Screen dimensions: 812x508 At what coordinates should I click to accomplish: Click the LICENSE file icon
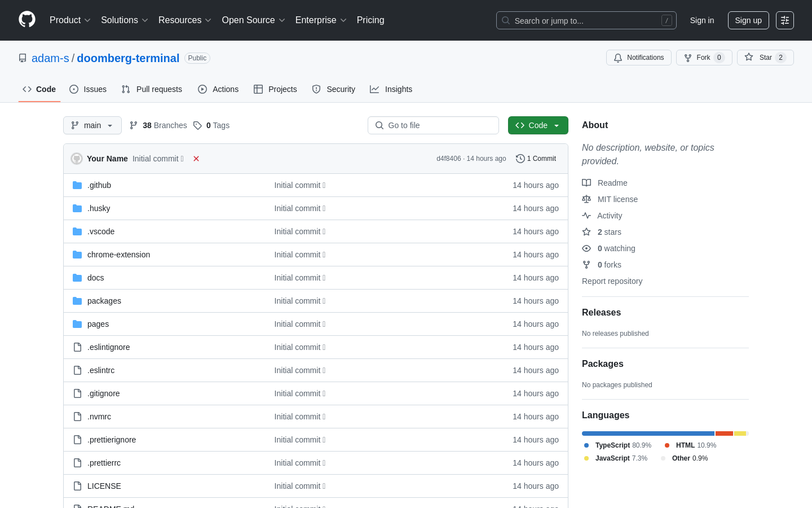(x=77, y=486)
